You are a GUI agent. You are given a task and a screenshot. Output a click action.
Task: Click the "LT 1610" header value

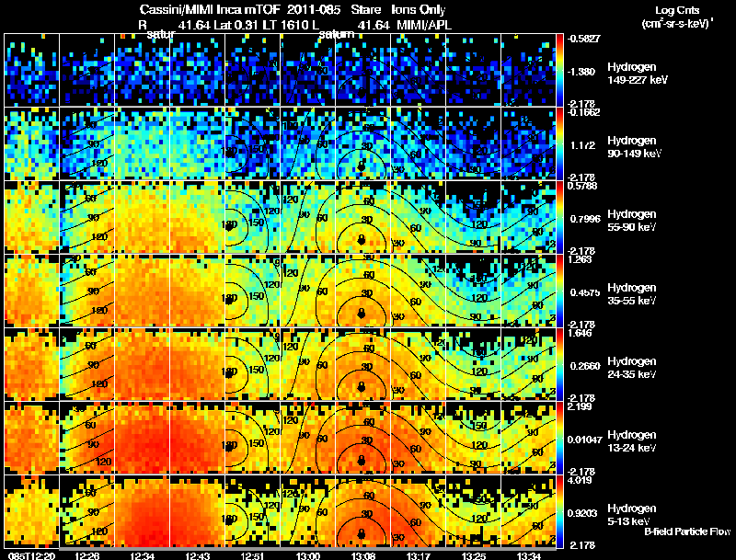284,26
